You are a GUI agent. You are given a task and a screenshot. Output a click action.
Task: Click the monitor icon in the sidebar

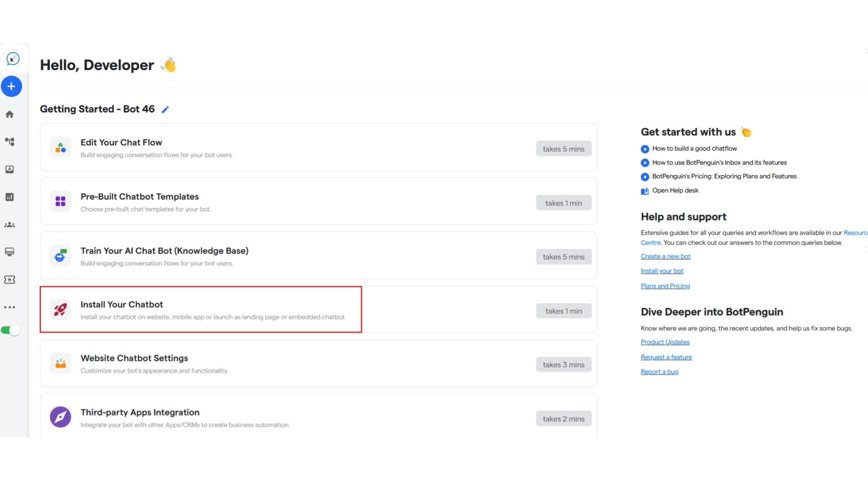pos(10,252)
